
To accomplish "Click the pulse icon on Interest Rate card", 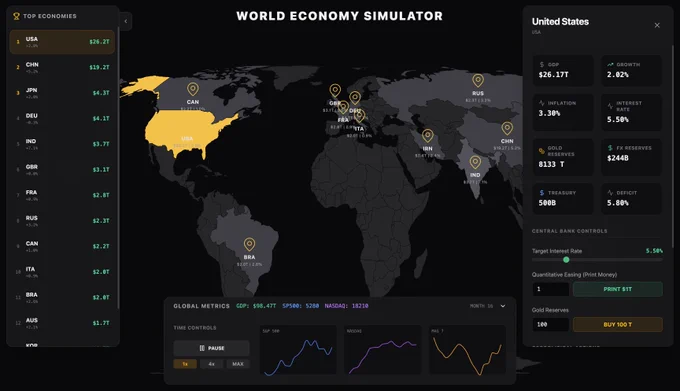I will (610, 106).
